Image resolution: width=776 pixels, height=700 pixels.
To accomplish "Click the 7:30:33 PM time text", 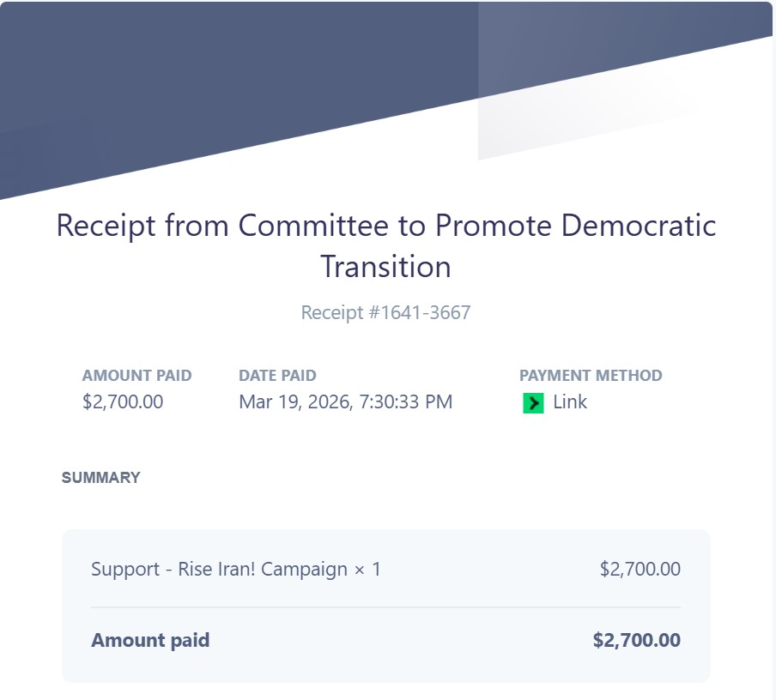I will coord(405,401).
